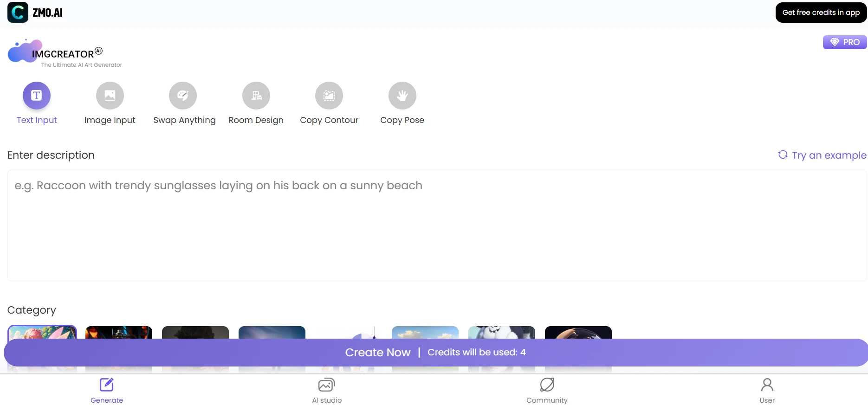
Task: Select the Copy Contour tool
Action: point(329,96)
